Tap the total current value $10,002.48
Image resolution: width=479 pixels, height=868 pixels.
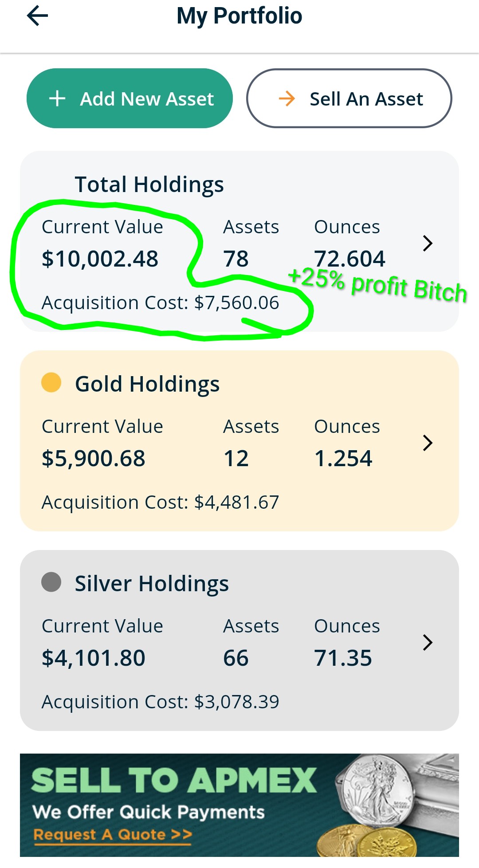[x=100, y=259]
